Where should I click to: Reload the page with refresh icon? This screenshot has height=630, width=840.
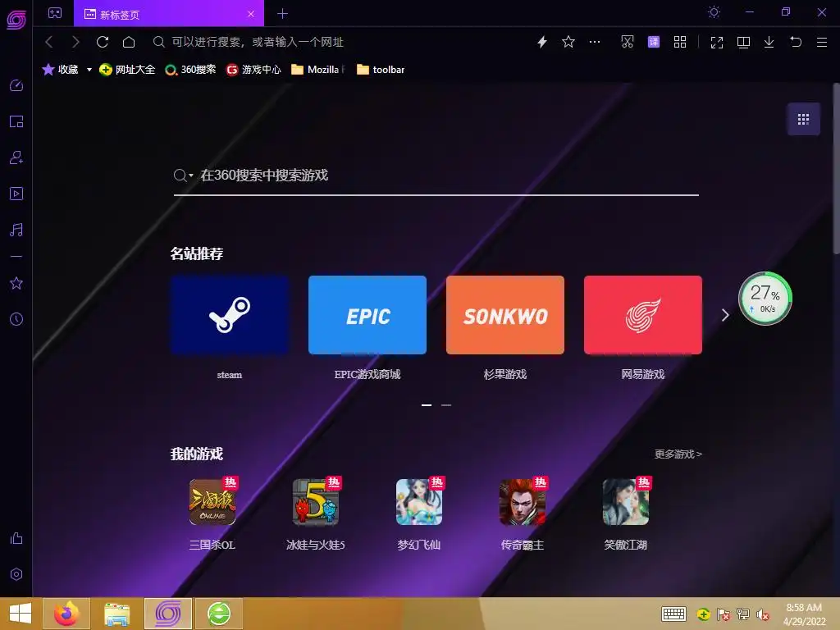point(103,42)
